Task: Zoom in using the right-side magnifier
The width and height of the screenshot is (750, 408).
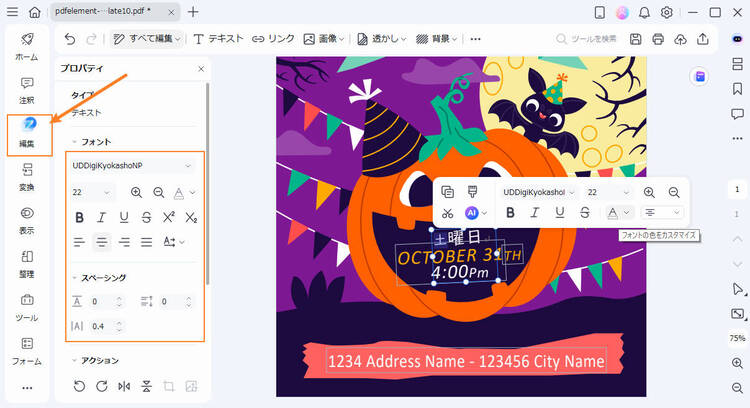Action: point(737,363)
